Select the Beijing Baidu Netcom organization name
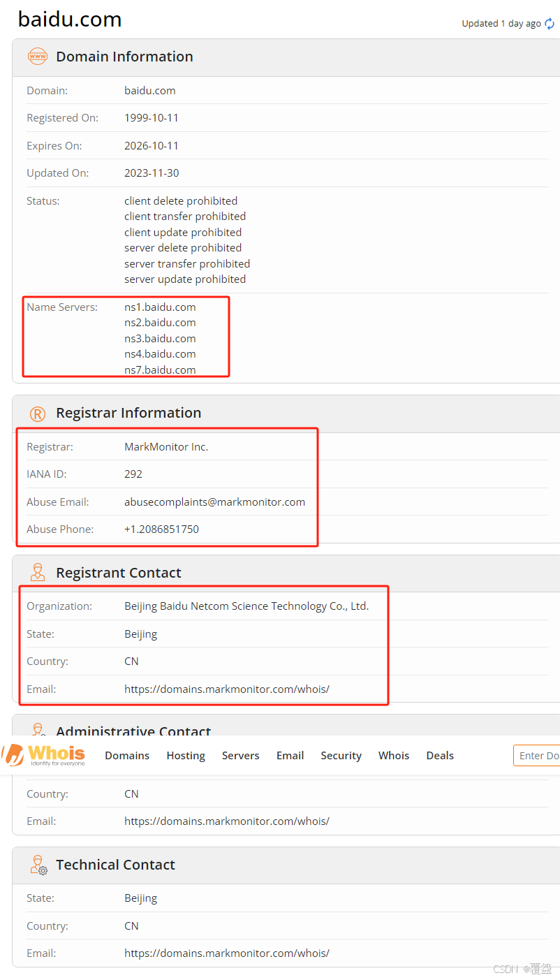The width and height of the screenshot is (560, 980). coord(246,606)
